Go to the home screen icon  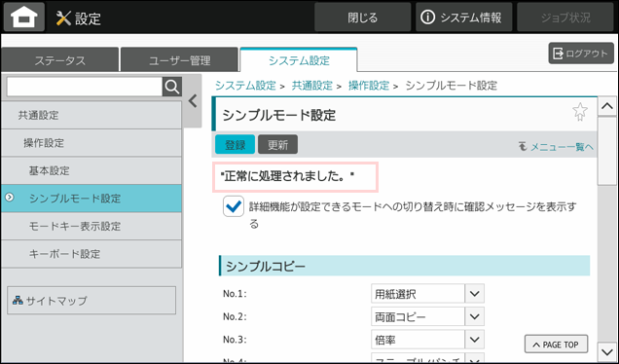pos(24,18)
